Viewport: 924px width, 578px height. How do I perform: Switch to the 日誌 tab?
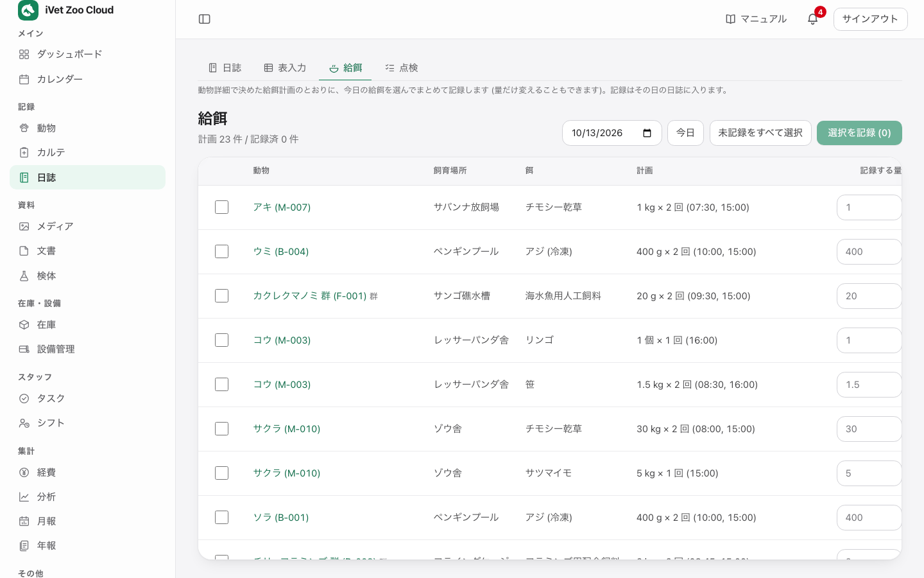[x=225, y=67]
